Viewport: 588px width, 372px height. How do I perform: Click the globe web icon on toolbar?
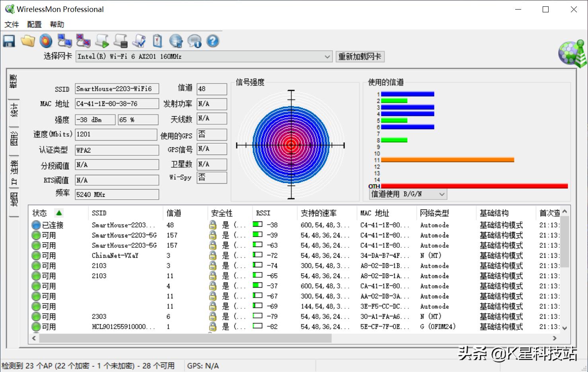(176, 41)
